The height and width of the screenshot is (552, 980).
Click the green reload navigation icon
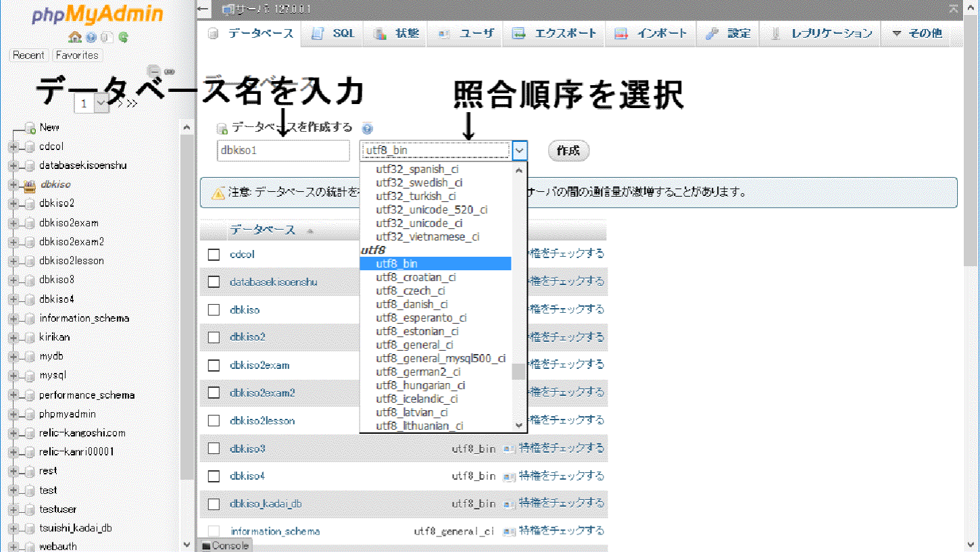(x=123, y=38)
